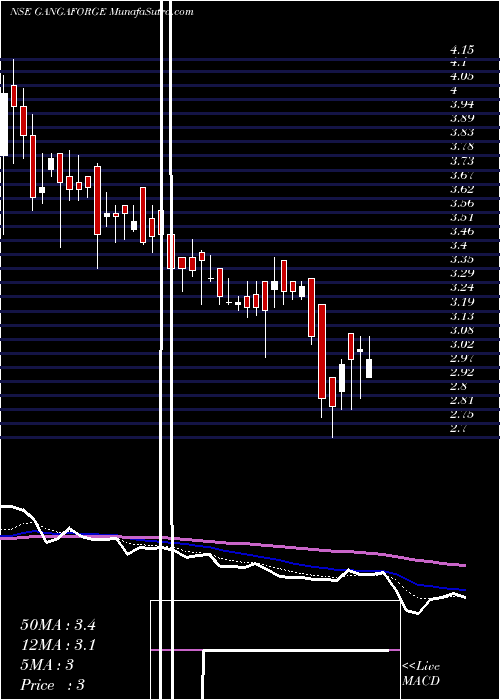Image resolution: width=500 pixels, height=700 pixels.
Task: Click the 3.56 price axis label
Action: pos(462,203)
